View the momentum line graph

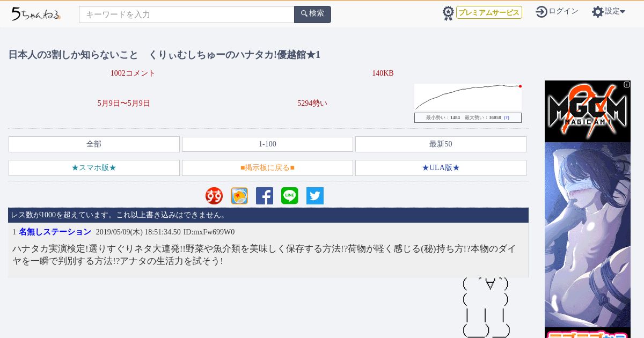pos(468,97)
